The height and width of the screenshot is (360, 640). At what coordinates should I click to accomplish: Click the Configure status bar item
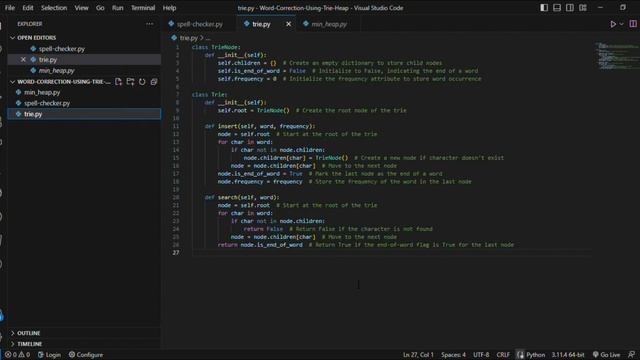tap(86, 355)
